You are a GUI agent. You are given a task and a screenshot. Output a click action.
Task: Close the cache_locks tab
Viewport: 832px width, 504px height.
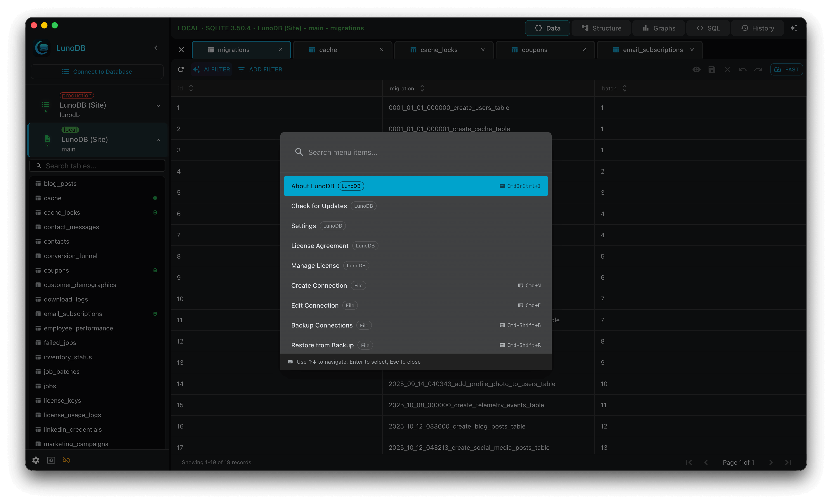pos(483,50)
